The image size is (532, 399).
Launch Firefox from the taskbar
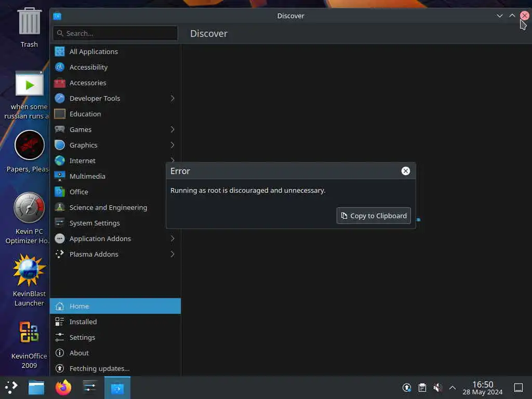coord(63,388)
